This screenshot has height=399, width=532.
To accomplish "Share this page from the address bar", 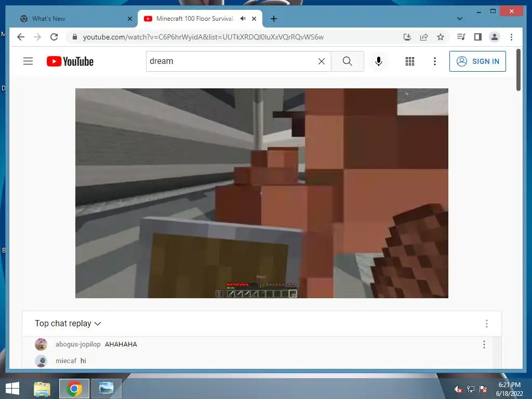I will pyautogui.click(x=424, y=37).
